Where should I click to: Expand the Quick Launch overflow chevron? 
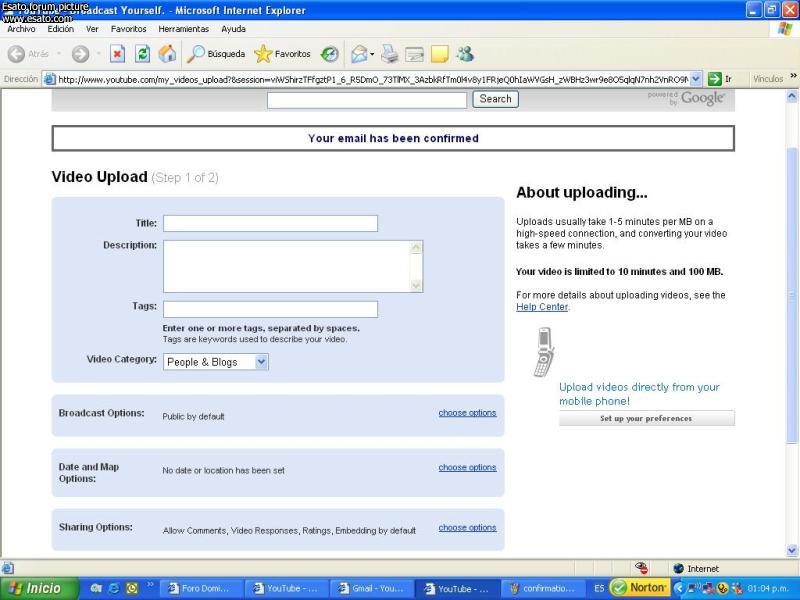(150, 585)
